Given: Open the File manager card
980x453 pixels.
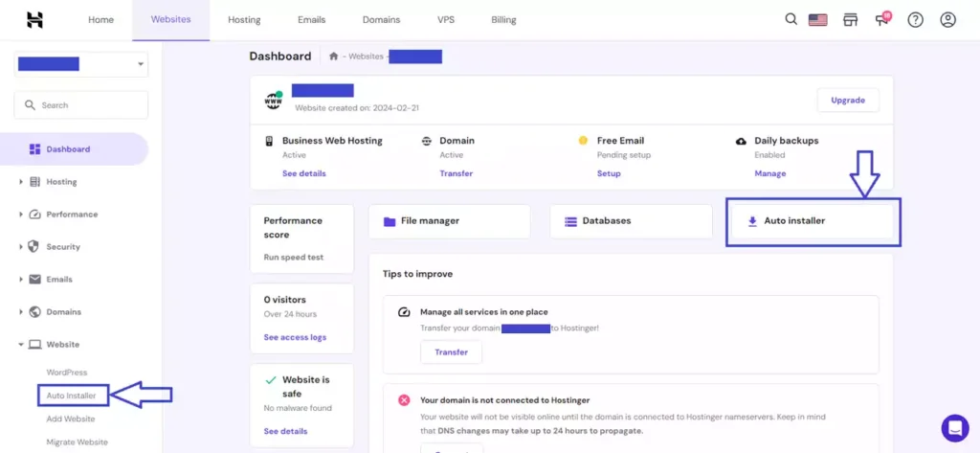Looking at the screenshot, I should click(450, 221).
